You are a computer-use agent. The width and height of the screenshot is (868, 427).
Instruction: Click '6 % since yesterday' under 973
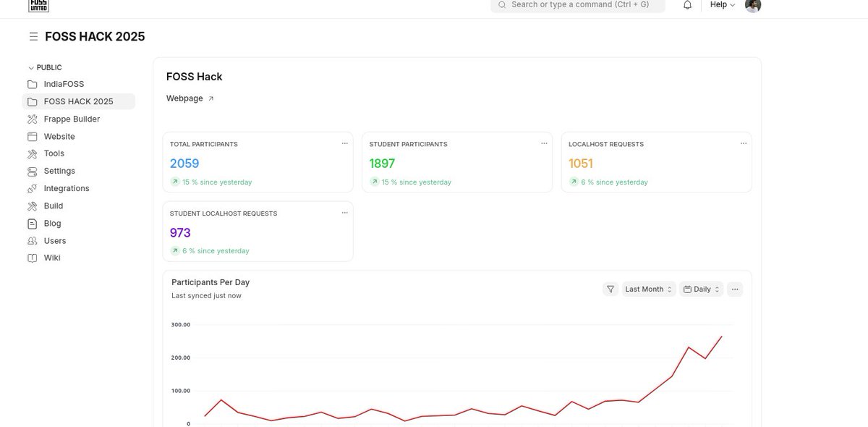(x=216, y=251)
